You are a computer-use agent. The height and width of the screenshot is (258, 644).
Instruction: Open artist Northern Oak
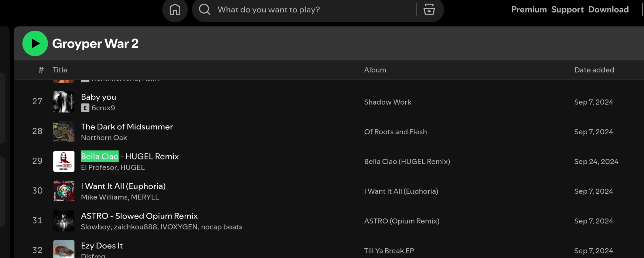(x=104, y=138)
